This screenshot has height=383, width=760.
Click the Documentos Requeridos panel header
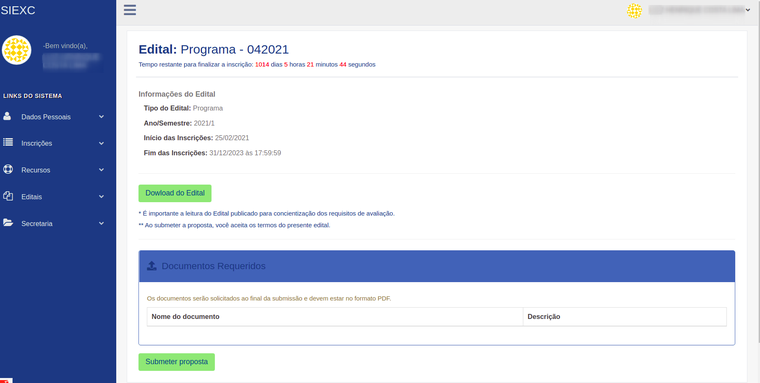coord(437,266)
